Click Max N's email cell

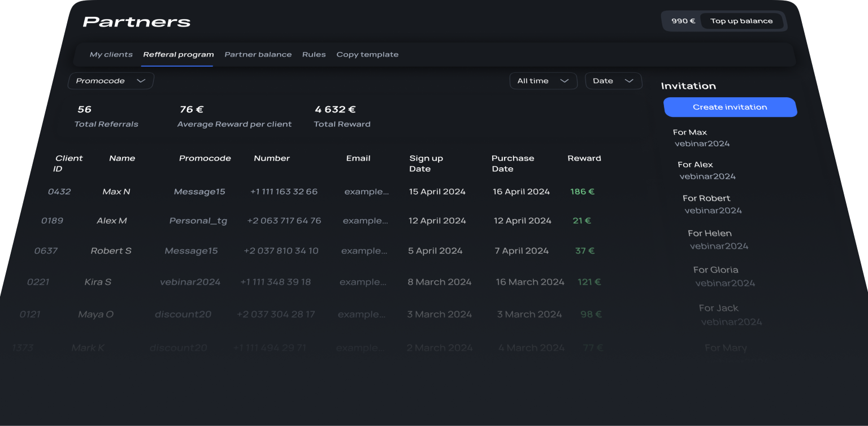pos(367,192)
